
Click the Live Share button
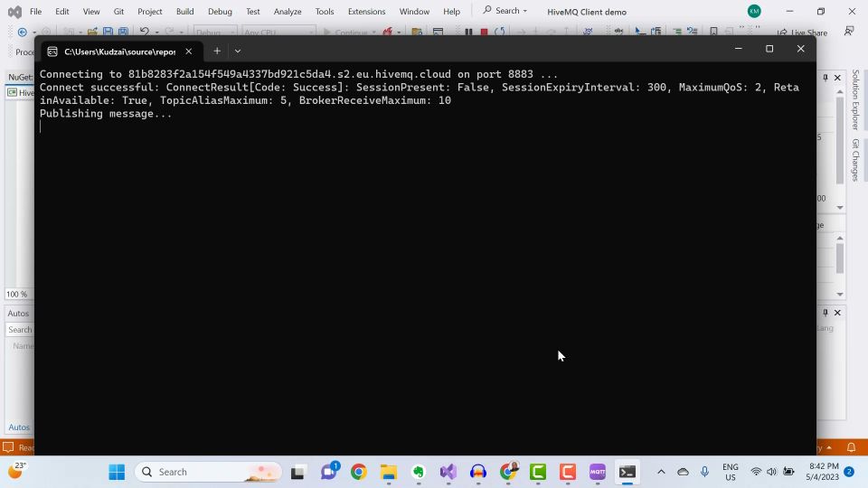click(802, 33)
